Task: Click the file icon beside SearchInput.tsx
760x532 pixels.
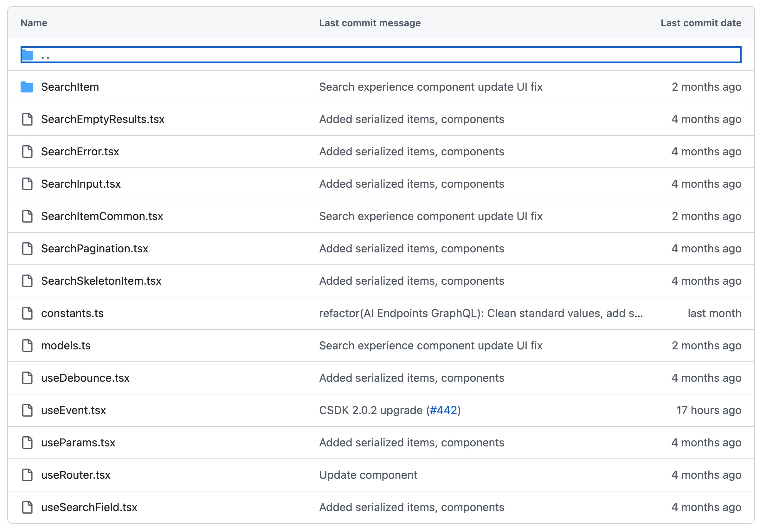Action: 28,184
